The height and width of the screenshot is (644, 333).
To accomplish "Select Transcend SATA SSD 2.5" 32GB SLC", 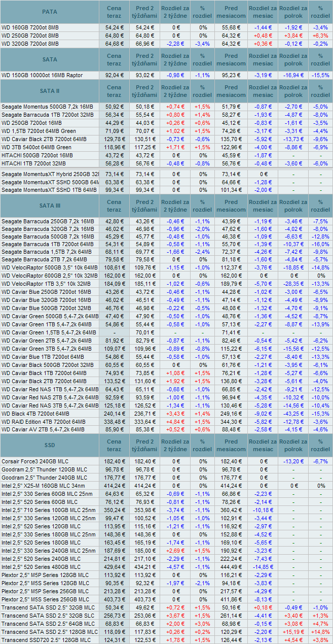I will 48,616.
